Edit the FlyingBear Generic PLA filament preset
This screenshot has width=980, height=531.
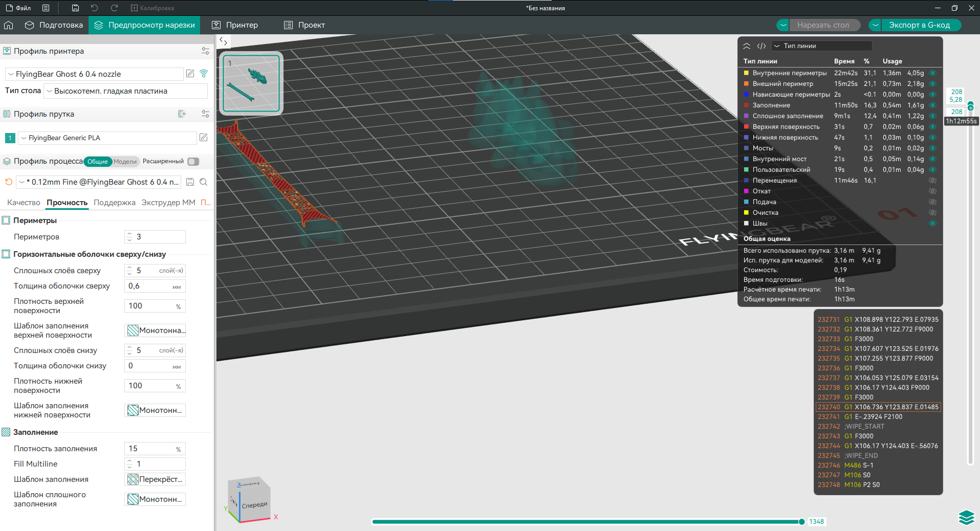203,138
